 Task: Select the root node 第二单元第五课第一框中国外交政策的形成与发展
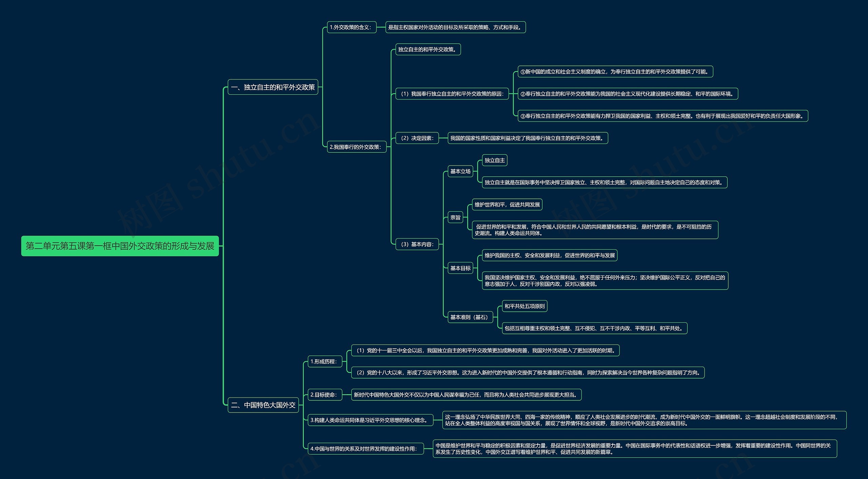pos(120,246)
